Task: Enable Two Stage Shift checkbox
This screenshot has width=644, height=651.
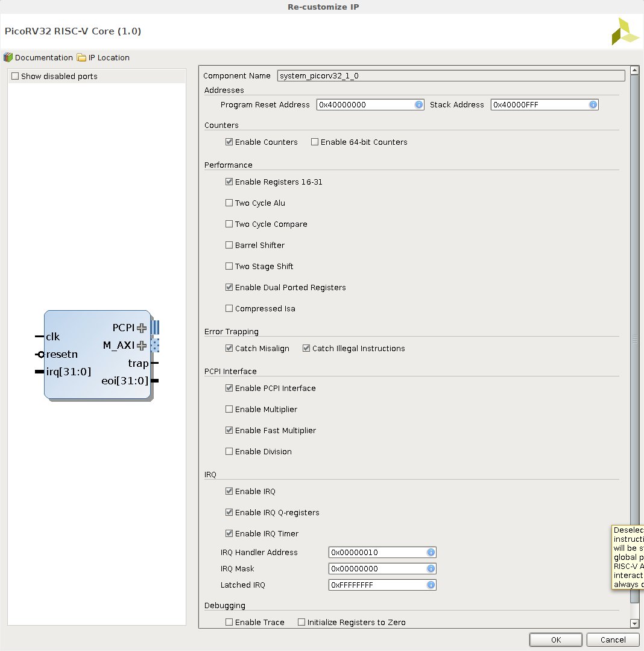Action: click(x=229, y=266)
